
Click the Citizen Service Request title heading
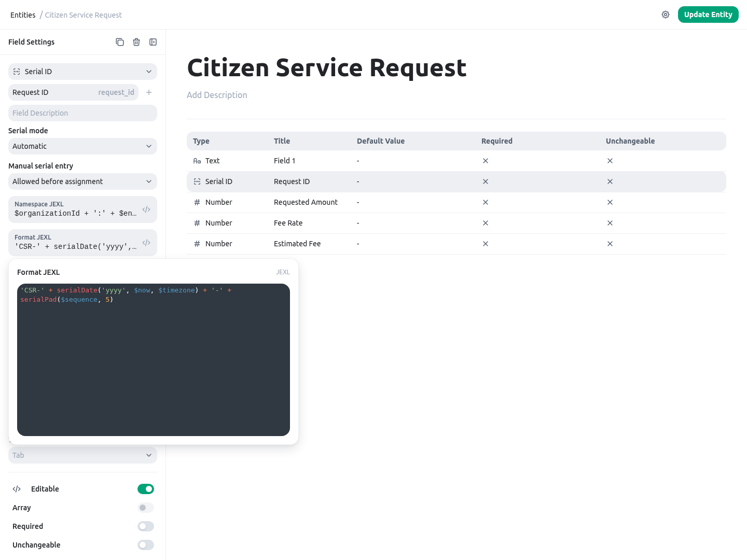[x=327, y=68]
